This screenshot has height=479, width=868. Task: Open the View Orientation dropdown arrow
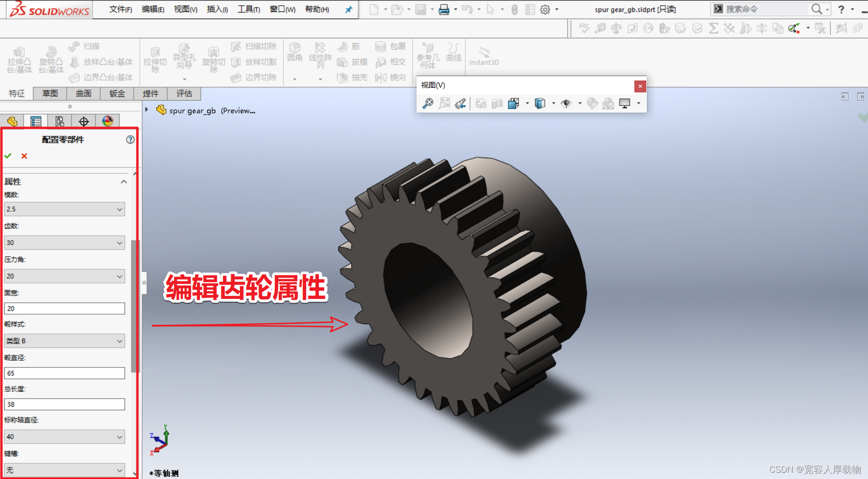[x=527, y=103]
